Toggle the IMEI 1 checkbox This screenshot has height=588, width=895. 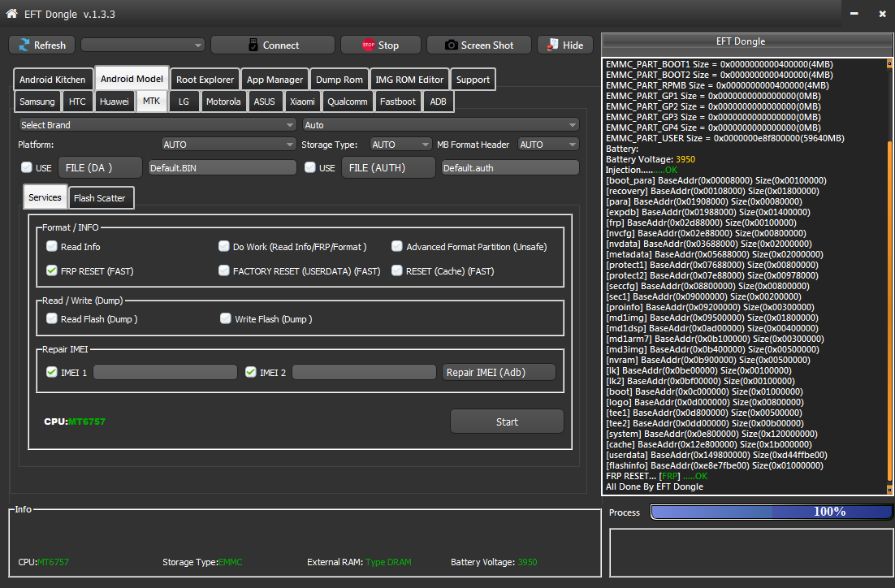[x=52, y=372]
